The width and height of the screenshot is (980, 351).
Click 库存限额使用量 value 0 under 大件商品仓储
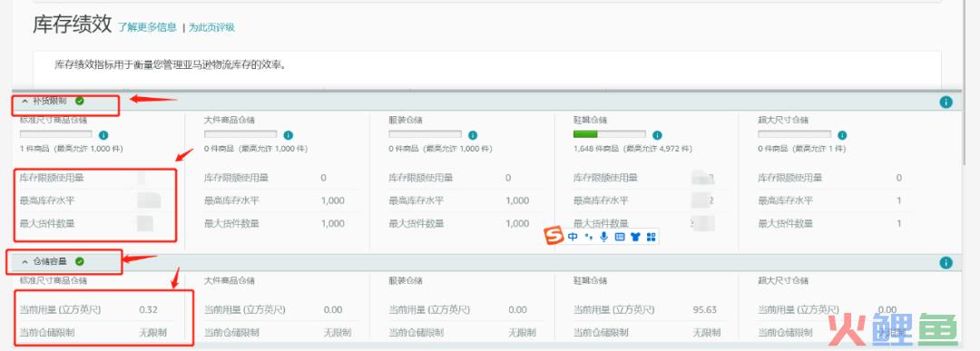[x=324, y=178]
